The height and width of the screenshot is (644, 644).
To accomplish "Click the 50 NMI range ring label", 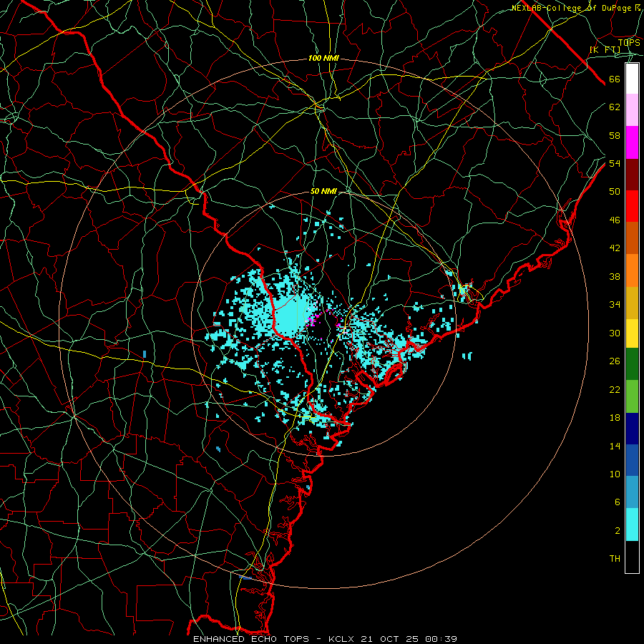I will 323,191.
